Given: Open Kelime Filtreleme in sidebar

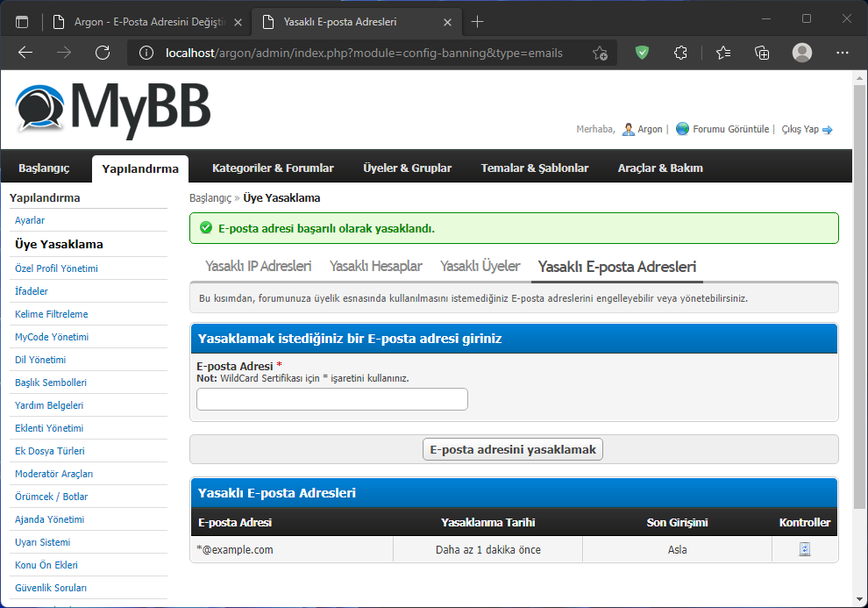Looking at the screenshot, I should pyautogui.click(x=52, y=314).
